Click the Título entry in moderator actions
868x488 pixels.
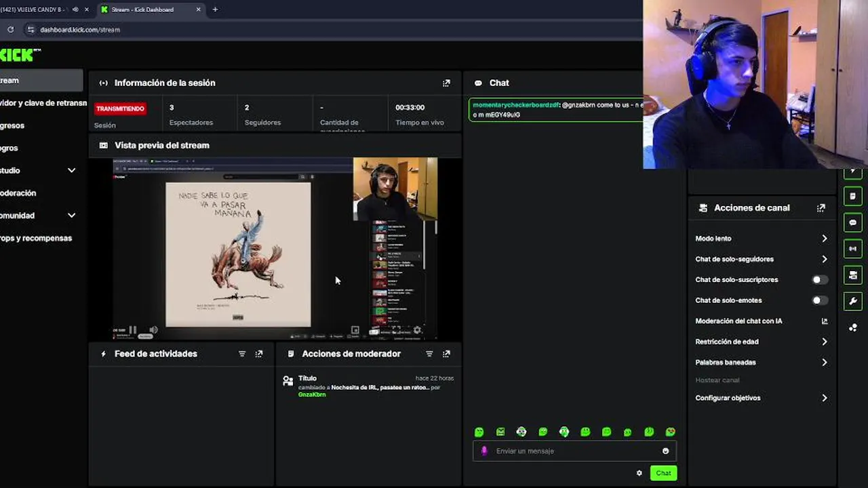(x=307, y=378)
